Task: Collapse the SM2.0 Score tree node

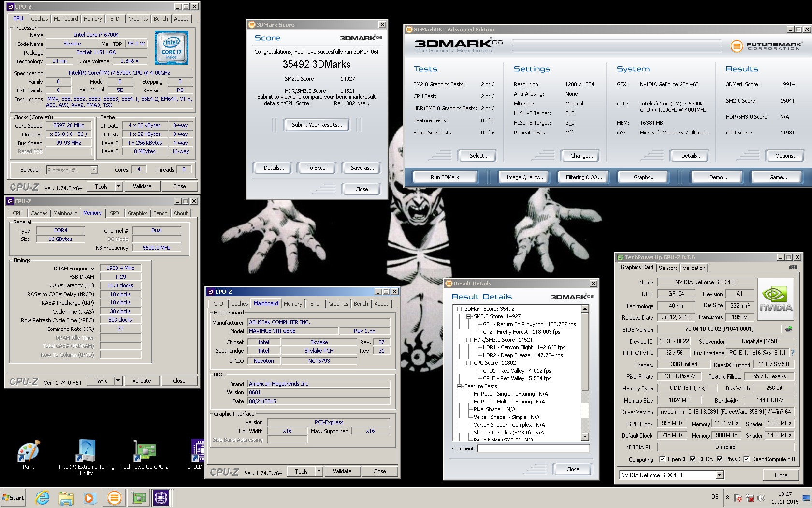Action: click(x=469, y=316)
